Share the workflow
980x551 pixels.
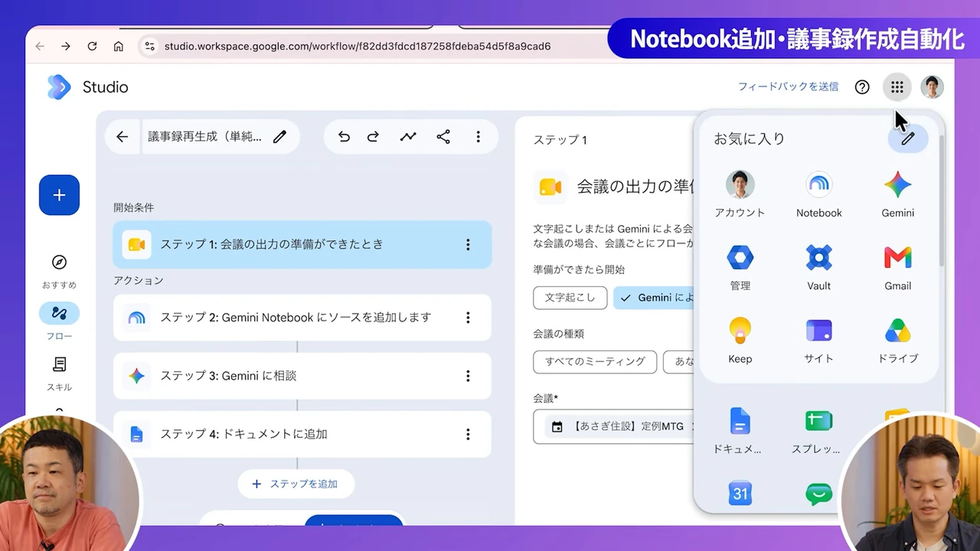click(x=443, y=137)
